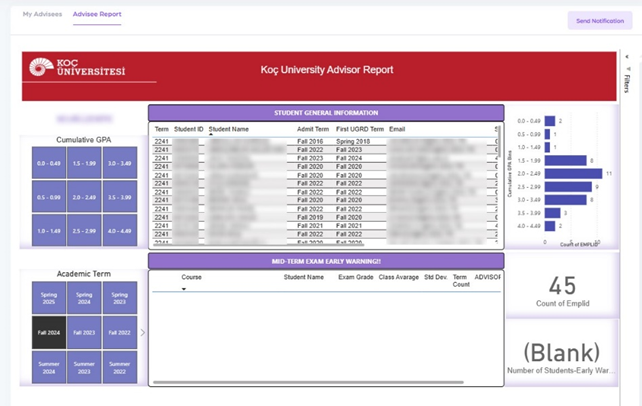Viewport: 642px width, 406px height.
Task: Choose the Summer 2022 term tile
Action: pyautogui.click(x=118, y=366)
